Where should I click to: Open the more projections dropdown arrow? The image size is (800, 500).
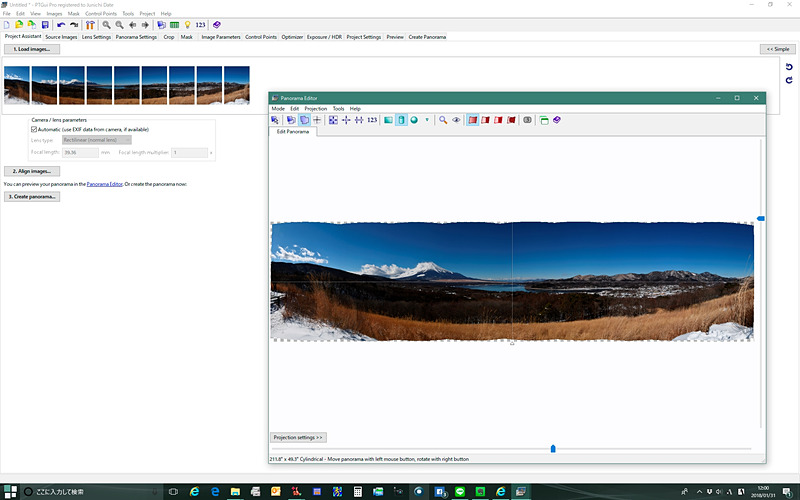(427, 120)
